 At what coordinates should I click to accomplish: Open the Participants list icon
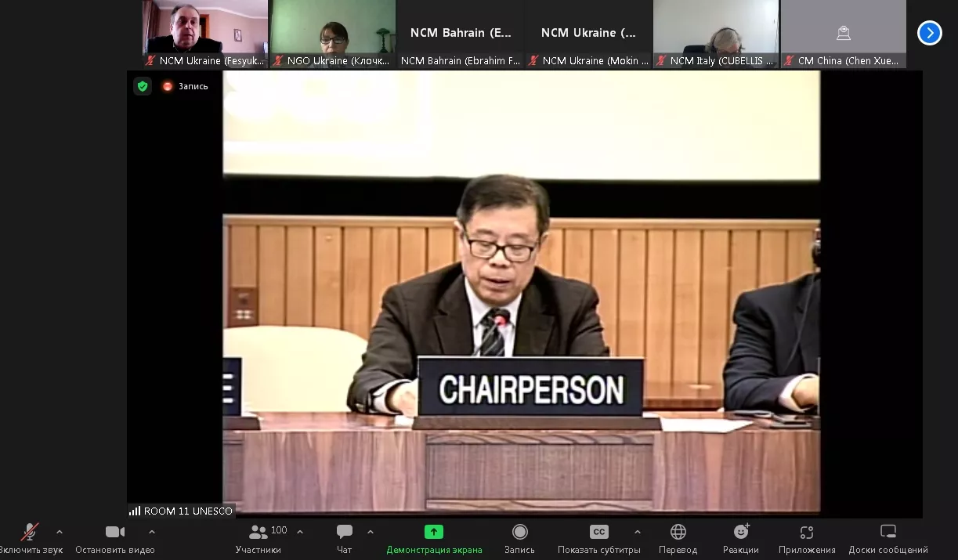point(258,533)
